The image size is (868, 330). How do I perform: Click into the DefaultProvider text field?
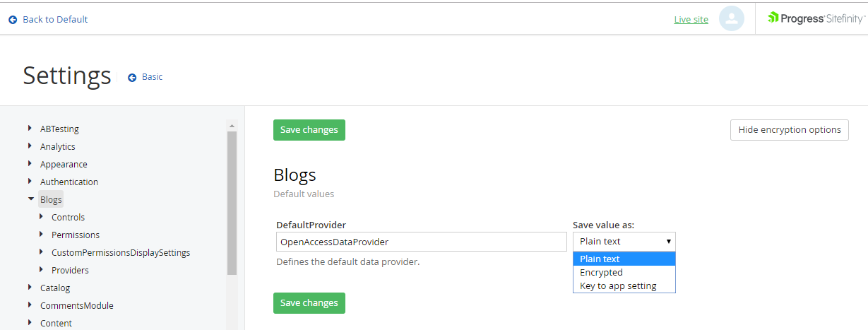421,242
